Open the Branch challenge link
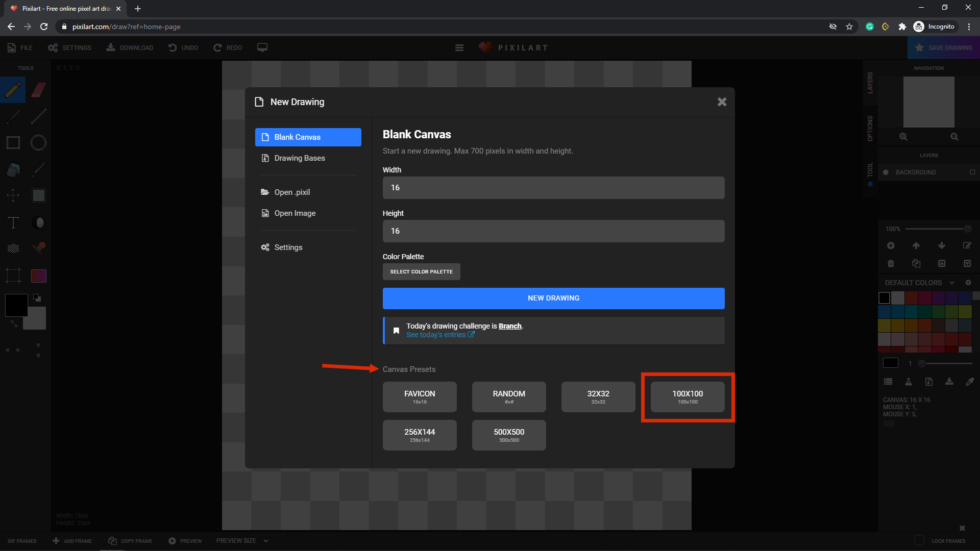980x551 pixels. 510,326
